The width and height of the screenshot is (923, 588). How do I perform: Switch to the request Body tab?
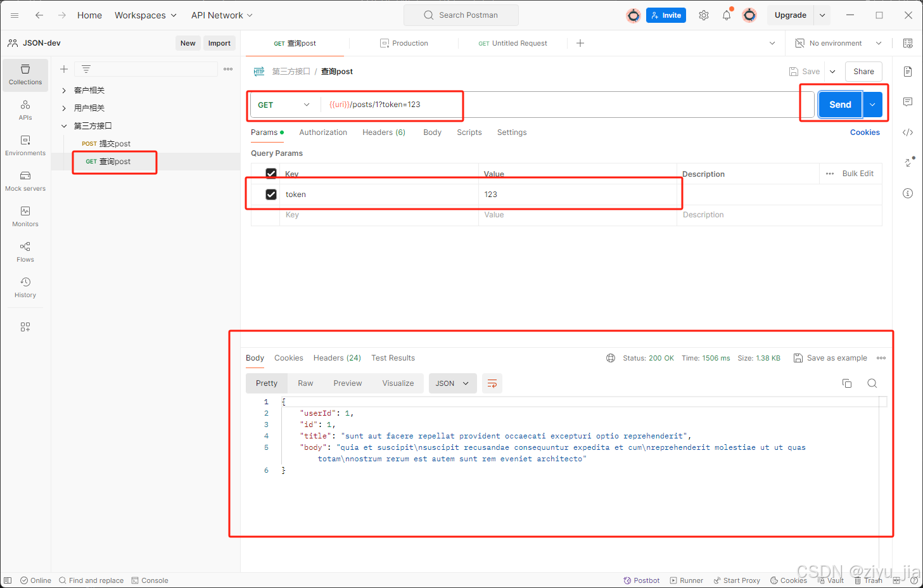pos(432,132)
